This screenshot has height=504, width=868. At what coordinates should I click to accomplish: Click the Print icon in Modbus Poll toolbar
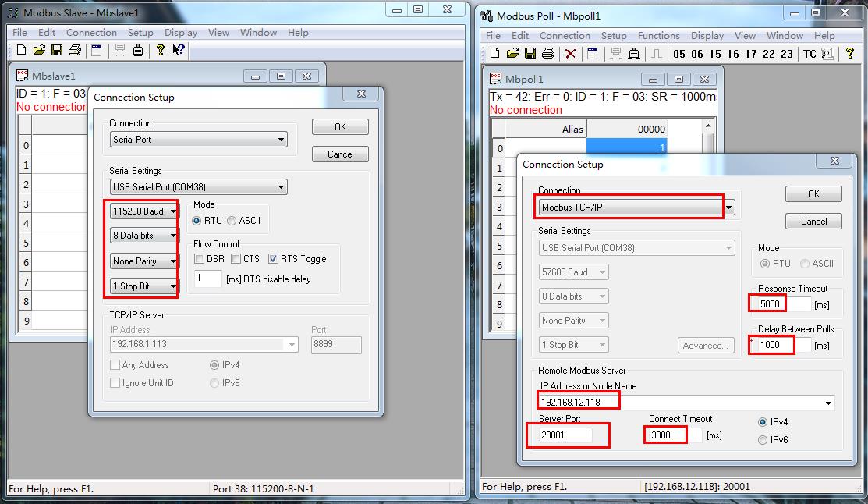[x=548, y=54]
